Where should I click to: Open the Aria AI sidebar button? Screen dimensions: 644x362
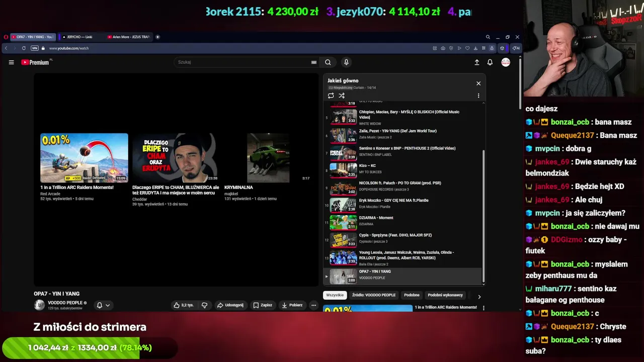(x=516, y=48)
